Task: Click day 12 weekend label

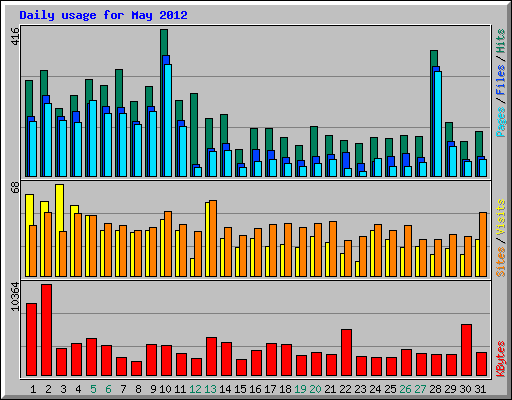Action: 195,389
